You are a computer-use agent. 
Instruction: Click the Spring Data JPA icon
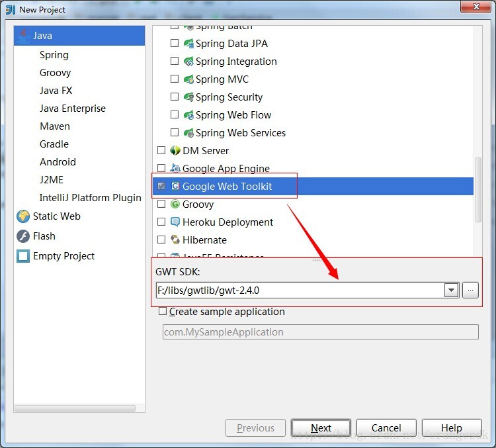pyautogui.click(x=188, y=44)
